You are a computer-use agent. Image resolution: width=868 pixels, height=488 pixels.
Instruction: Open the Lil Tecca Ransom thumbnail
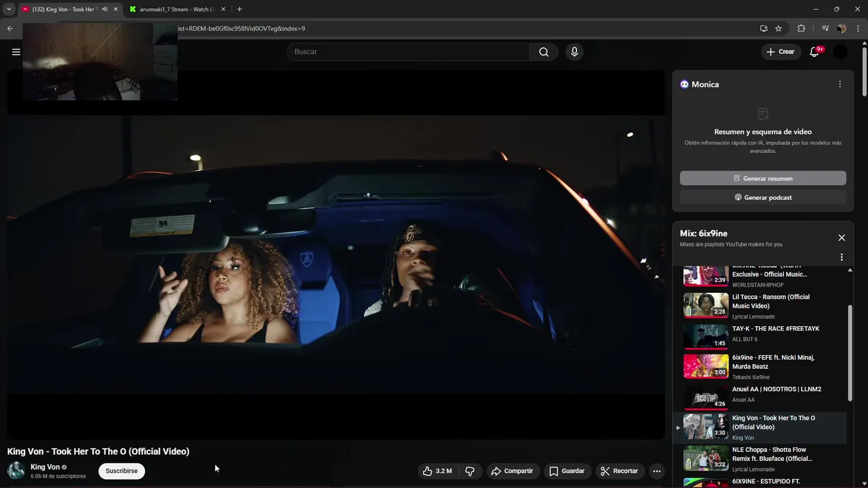pos(706,305)
